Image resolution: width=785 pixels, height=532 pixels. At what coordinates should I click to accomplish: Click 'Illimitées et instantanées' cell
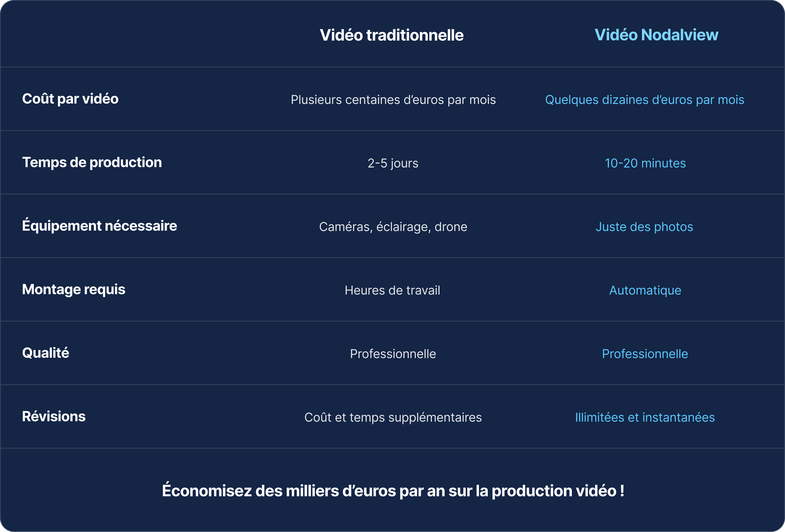coord(645,417)
